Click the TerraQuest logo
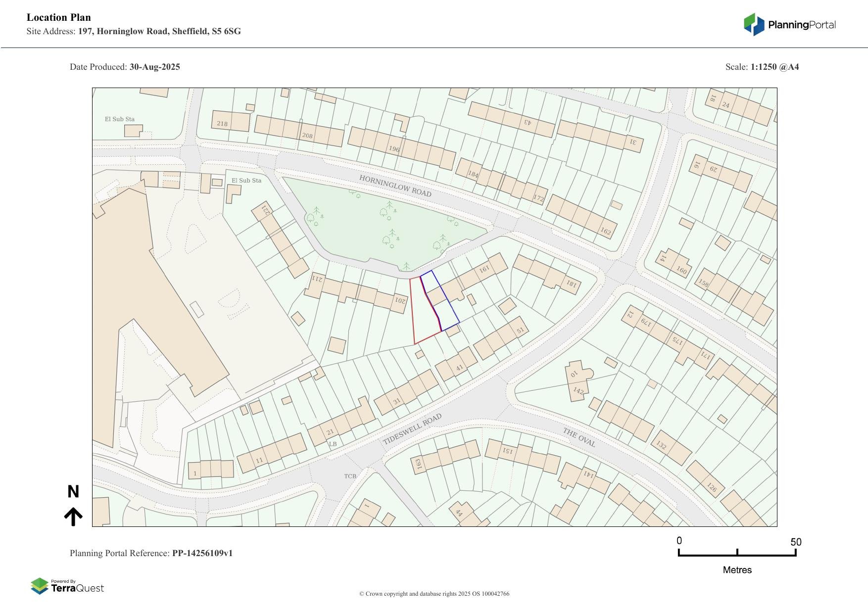The image size is (868, 614). point(67,586)
